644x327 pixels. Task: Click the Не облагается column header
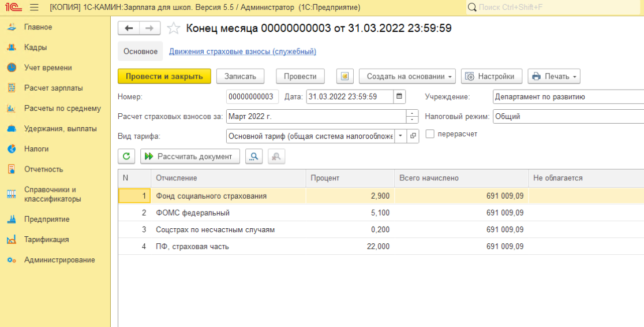[586, 178]
